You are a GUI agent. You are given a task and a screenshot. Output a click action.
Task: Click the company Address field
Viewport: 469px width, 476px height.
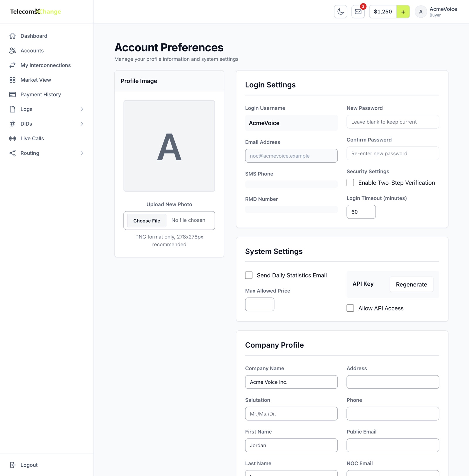click(393, 382)
